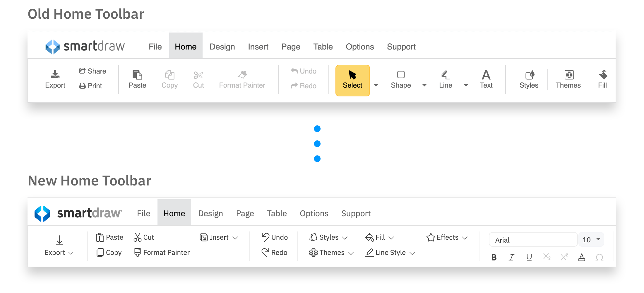The image size is (644, 293).
Task: Toggle underline text formatting
Action: tap(529, 257)
